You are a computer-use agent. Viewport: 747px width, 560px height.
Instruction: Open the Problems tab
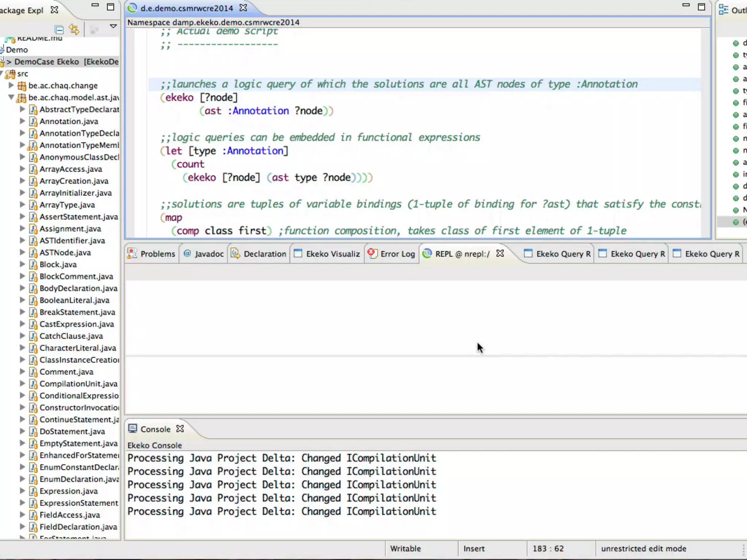tap(157, 254)
